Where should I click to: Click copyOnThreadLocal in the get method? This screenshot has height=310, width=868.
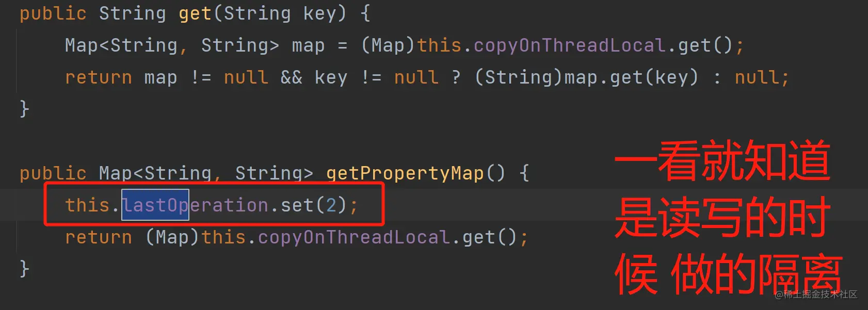click(570, 45)
